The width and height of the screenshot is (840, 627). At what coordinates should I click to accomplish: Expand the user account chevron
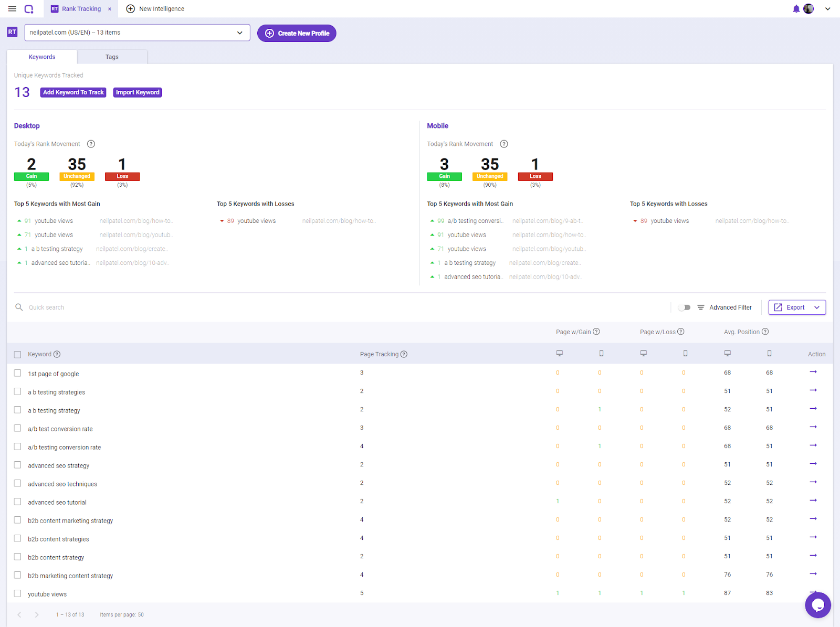coord(827,9)
